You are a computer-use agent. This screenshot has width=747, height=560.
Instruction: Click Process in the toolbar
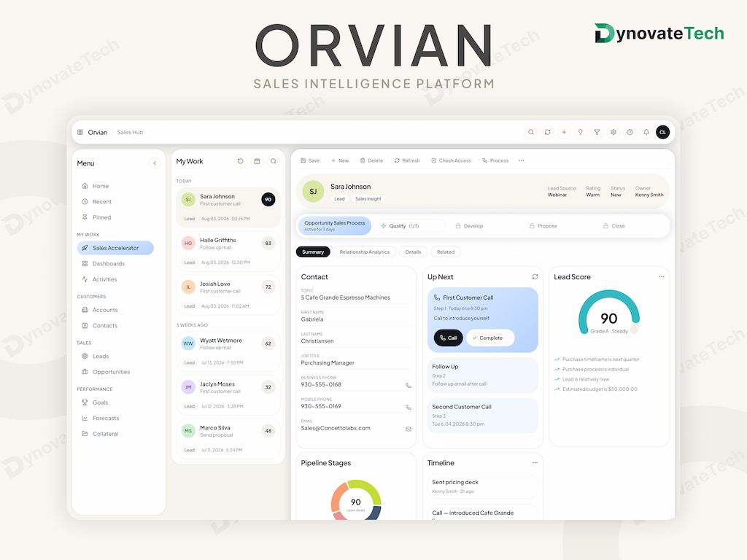495,161
